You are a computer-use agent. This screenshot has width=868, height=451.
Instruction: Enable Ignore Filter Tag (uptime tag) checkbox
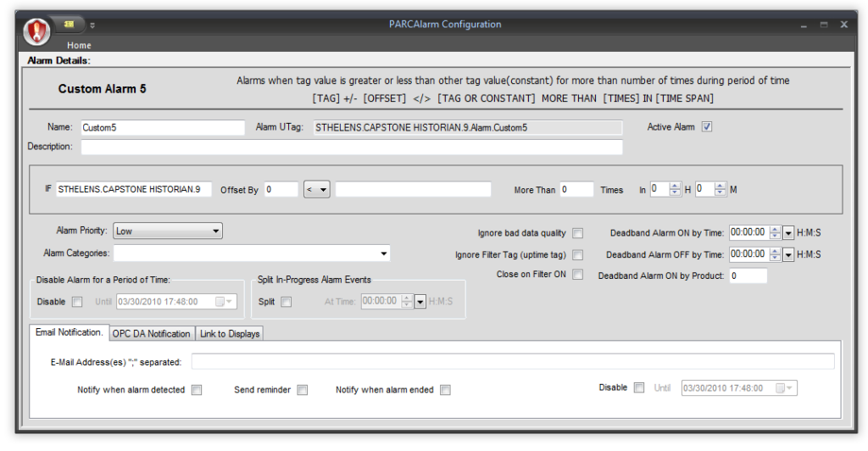coord(578,254)
